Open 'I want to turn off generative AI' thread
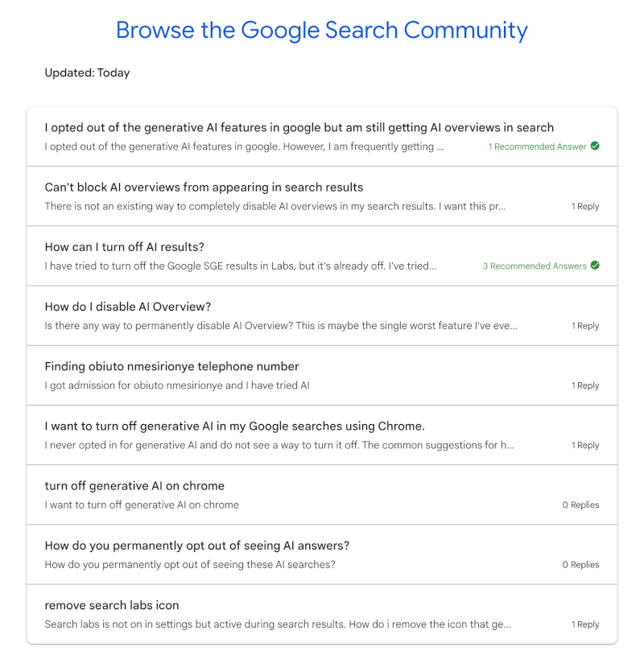Image resolution: width=644 pixels, height=651 pixels. (x=234, y=426)
